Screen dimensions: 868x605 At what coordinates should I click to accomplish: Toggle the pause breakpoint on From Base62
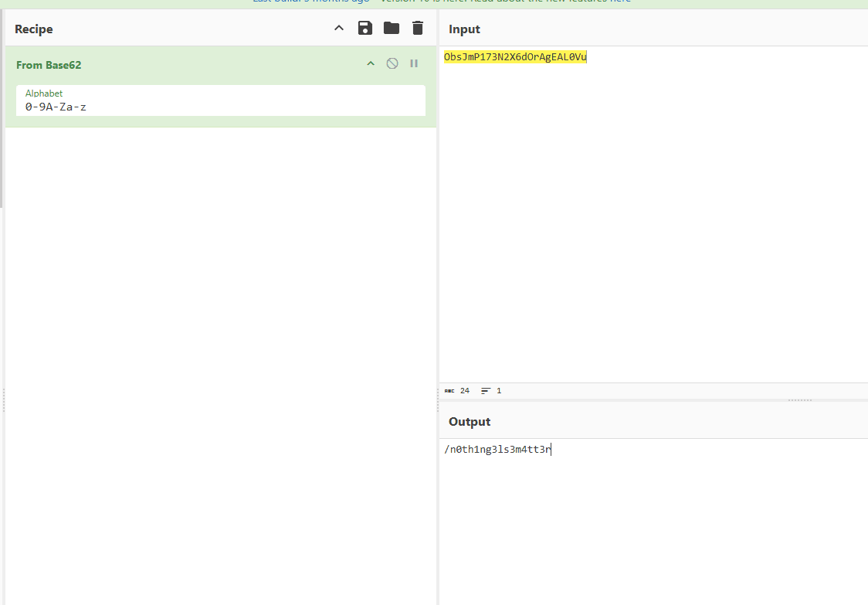point(414,64)
